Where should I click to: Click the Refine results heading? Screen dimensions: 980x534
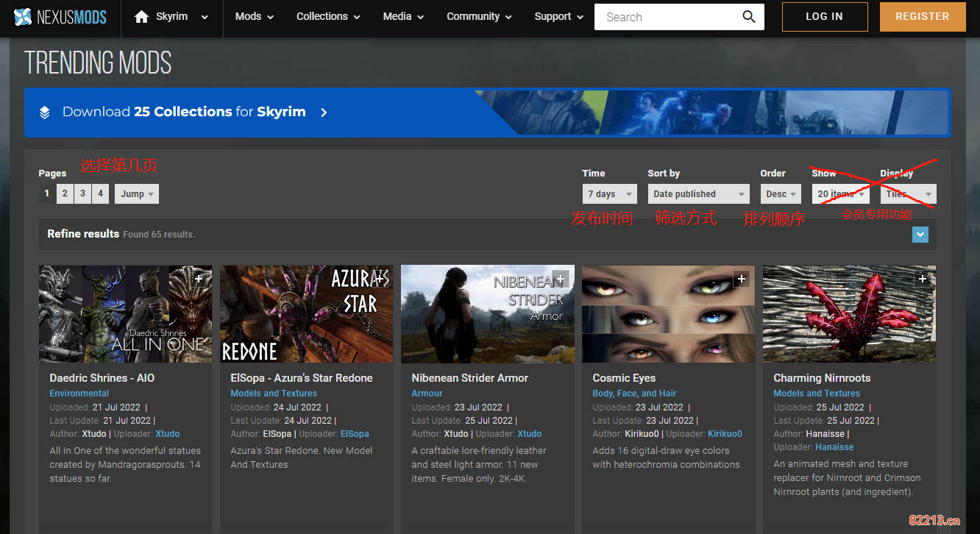(83, 234)
